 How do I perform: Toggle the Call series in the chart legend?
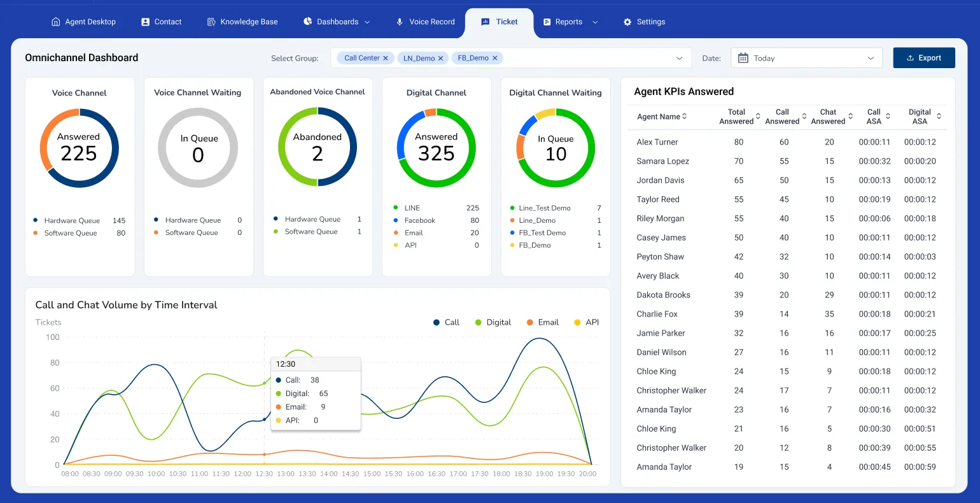(x=447, y=322)
